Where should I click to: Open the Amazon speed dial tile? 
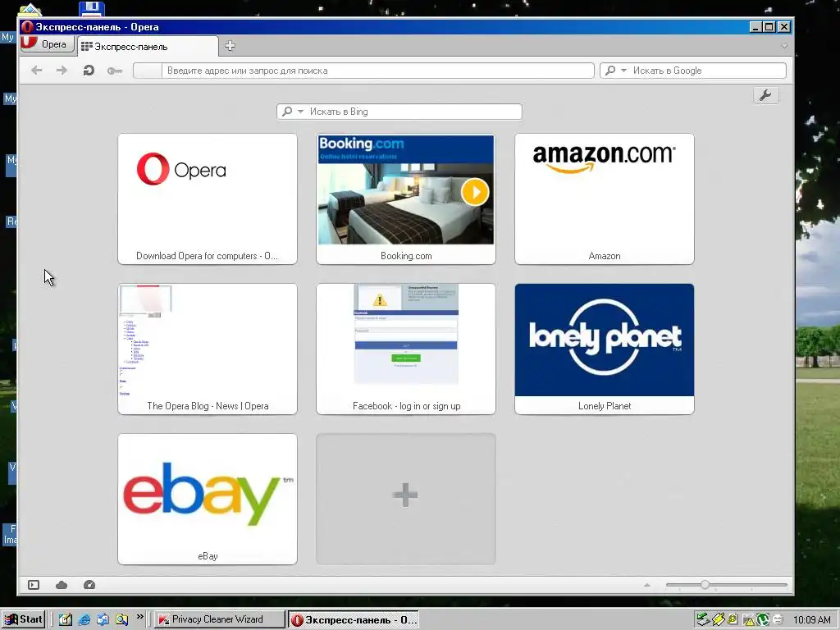pos(605,199)
